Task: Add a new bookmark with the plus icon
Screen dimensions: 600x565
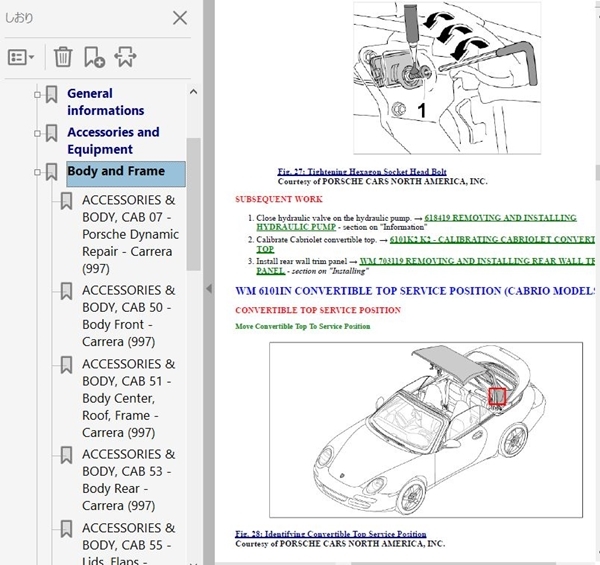Action: 94,57
